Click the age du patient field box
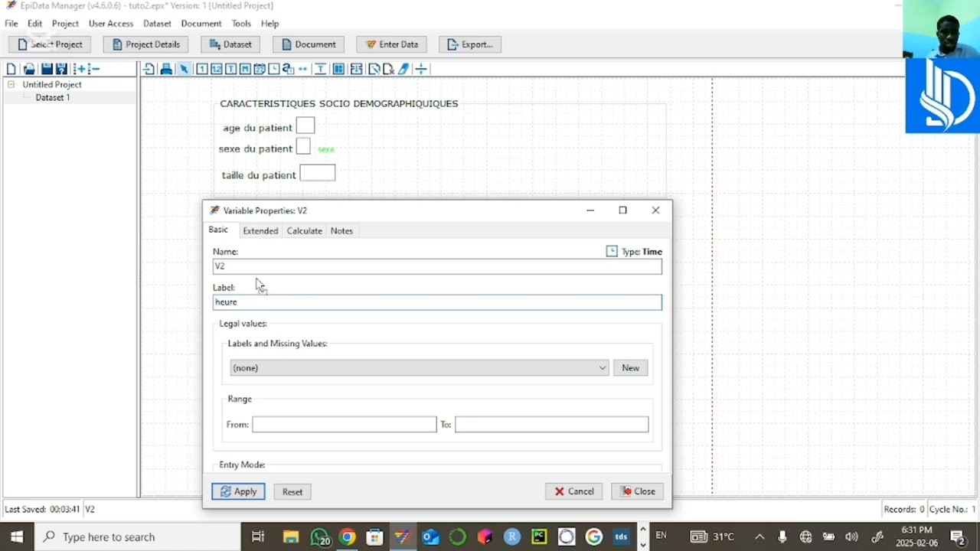The height and width of the screenshot is (551, 980). pyautogui.click(x=305, y=126)
